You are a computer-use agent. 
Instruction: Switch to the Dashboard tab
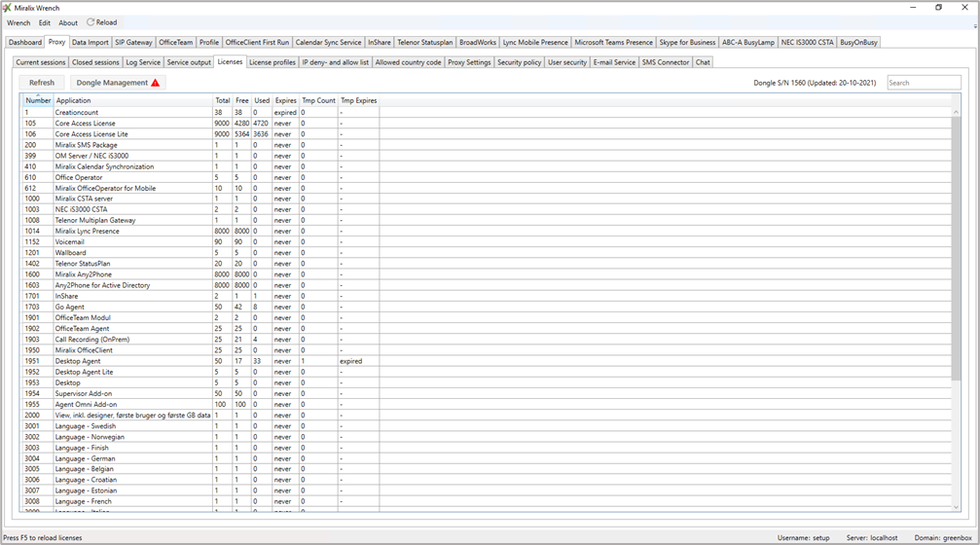tap(25, 43)
